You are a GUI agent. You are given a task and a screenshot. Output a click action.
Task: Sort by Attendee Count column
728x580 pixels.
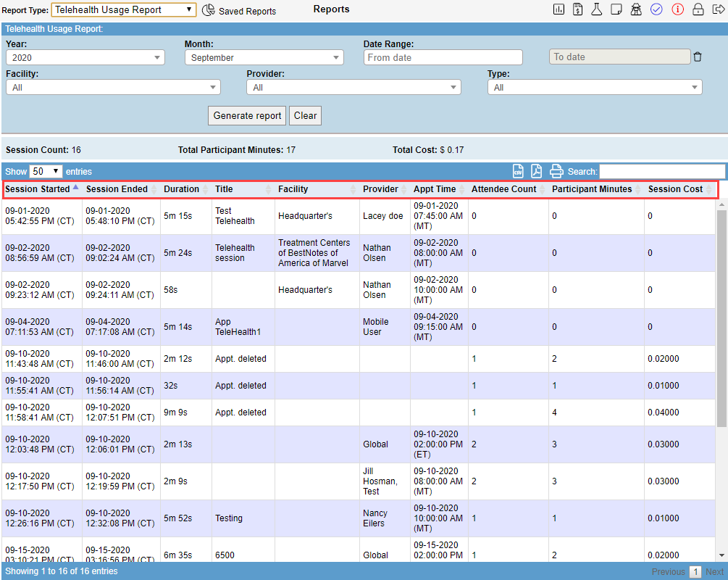pyautogui.click(x=509, y=189)
